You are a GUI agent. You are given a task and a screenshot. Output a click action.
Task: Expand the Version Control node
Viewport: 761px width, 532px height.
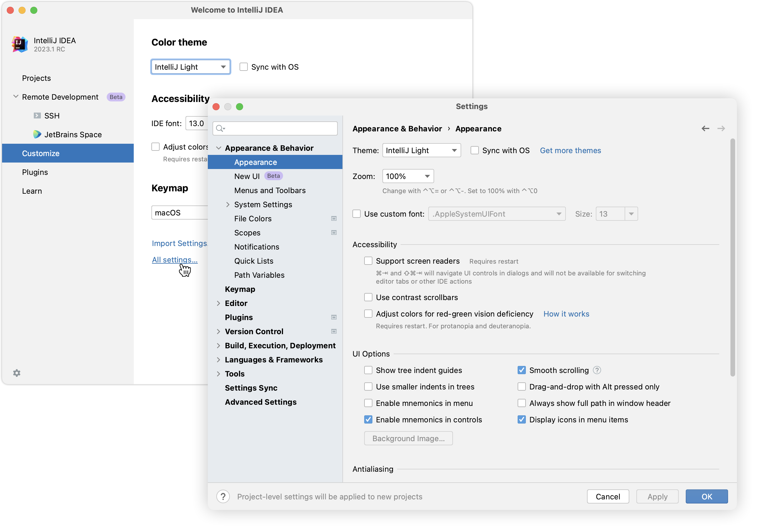(218, 332)
